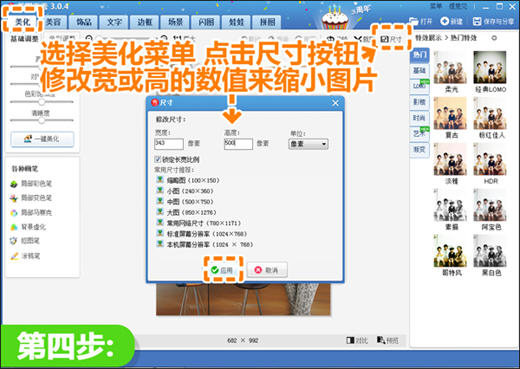The height and width of the screenshot is (369, 520).
Task: Click the 预览 preview button
Action: pyautogui.click(x=388, y=340)
